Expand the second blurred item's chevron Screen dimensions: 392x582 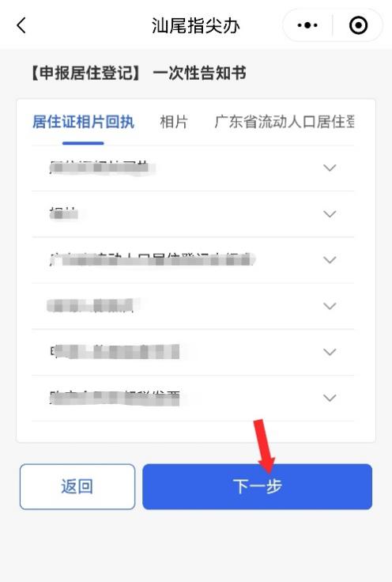(x=330, y=214)
